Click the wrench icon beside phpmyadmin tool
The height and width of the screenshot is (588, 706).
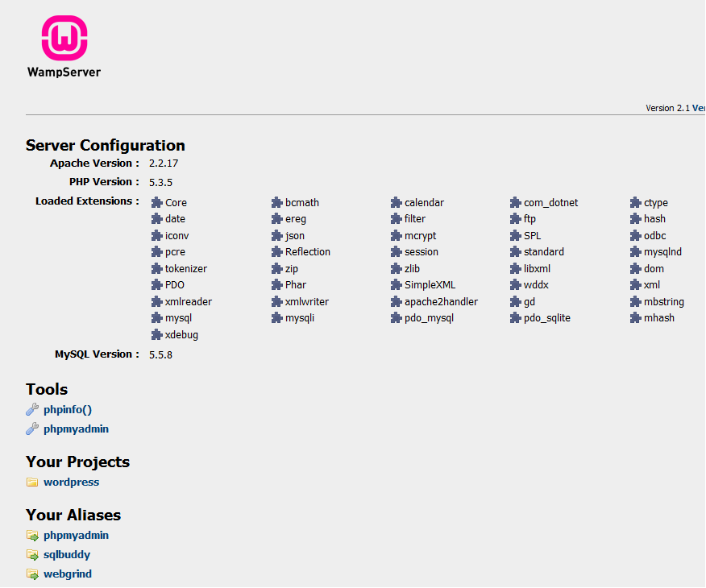point(32,429)
